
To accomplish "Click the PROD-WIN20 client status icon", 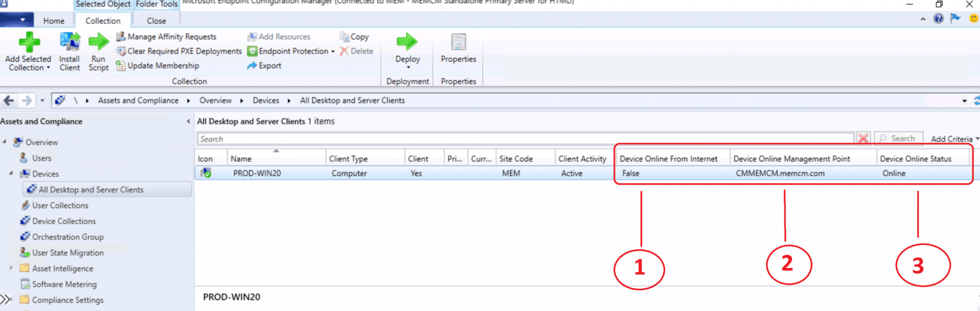I will coord(206,173).
